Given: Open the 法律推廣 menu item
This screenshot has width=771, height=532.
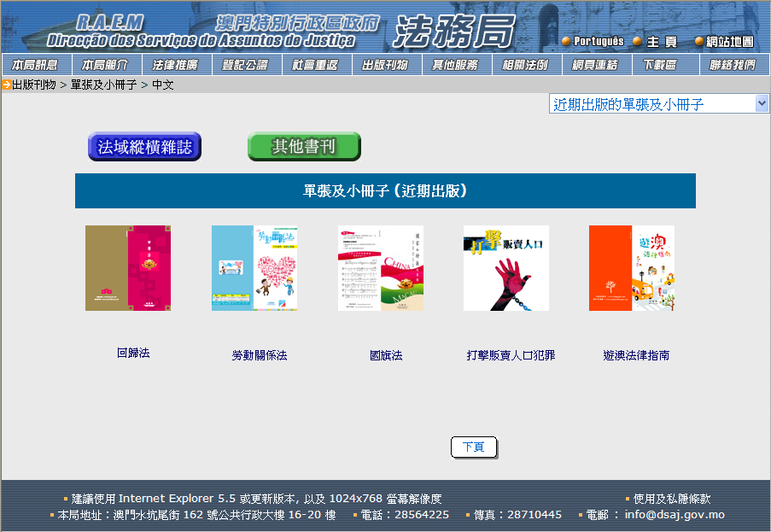Looking at the screenshot, I should pos(175,65).
